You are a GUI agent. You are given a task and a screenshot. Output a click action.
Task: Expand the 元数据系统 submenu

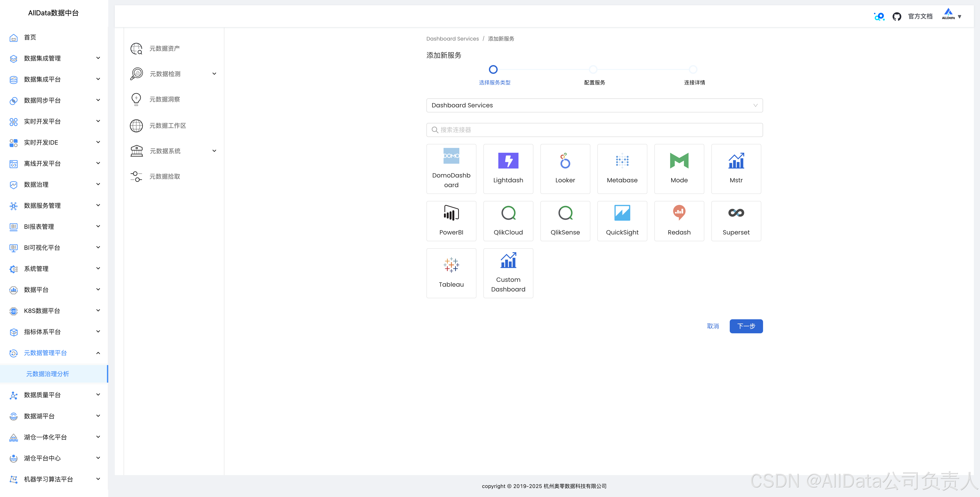tap(174, 151)
